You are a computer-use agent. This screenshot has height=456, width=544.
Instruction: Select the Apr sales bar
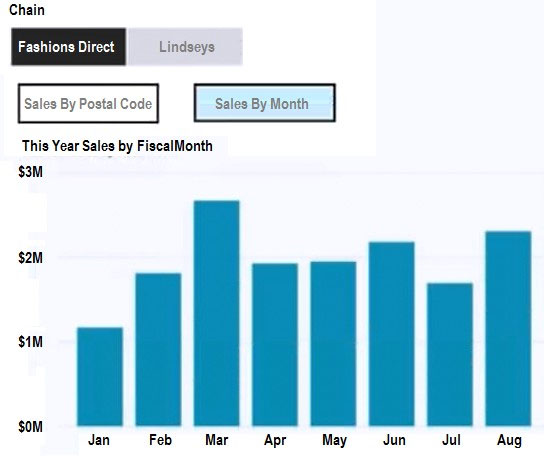click(x=275, y=345)
